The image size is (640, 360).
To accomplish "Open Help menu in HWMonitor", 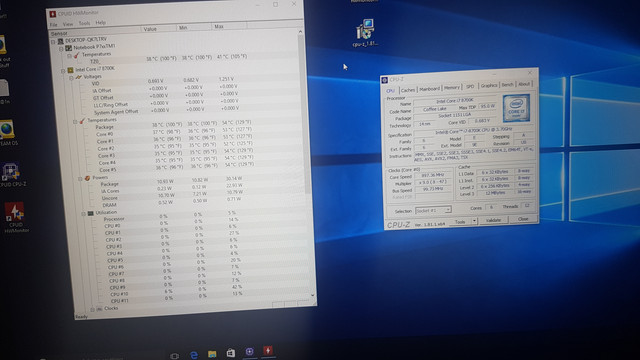I will click(x=100, y=22).
